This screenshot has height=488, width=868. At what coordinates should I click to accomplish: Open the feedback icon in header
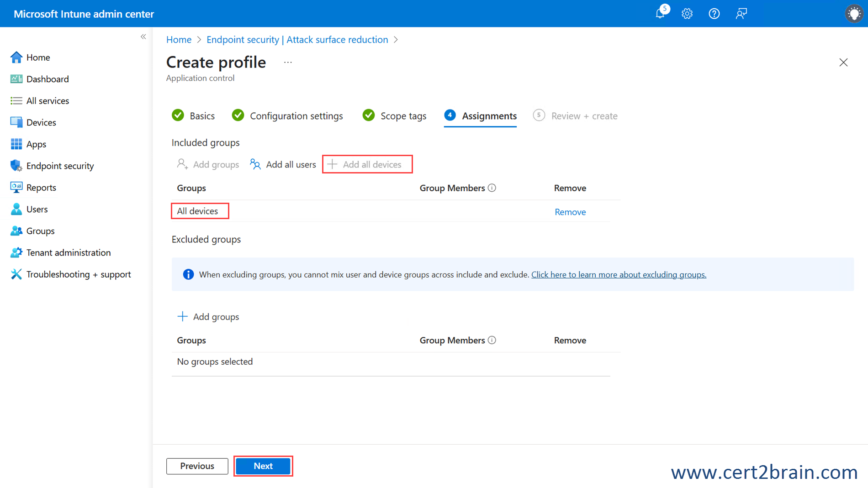[x=741, y=14]
